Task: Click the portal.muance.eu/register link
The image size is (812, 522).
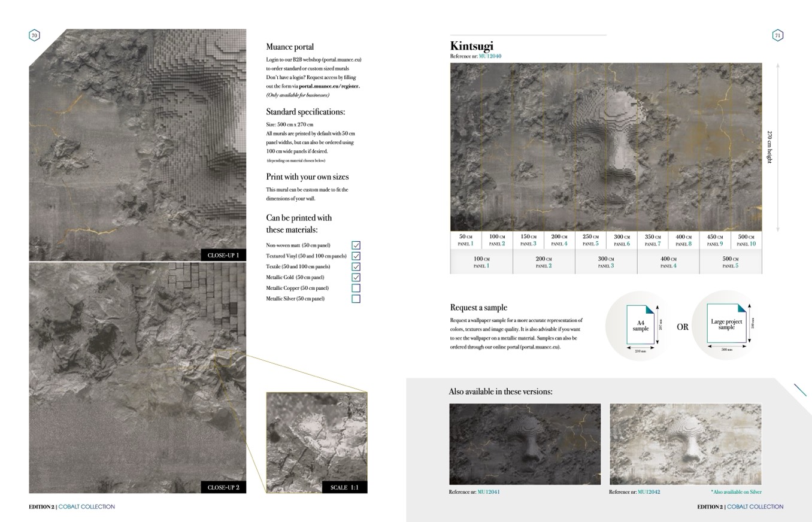Action: point(329,86)
